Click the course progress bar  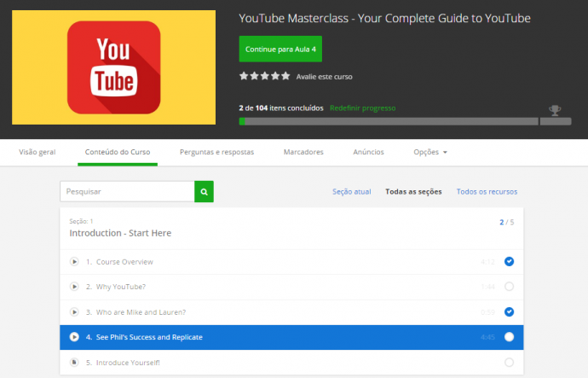(405, 122)
